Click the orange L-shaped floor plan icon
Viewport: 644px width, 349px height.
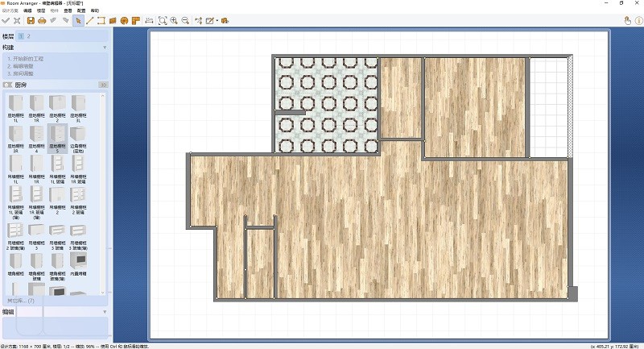[x=135, y=21]
